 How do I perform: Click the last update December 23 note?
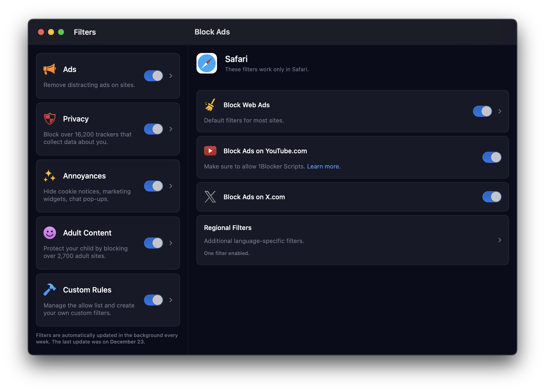pyautogui.click(x=107, y=338)
